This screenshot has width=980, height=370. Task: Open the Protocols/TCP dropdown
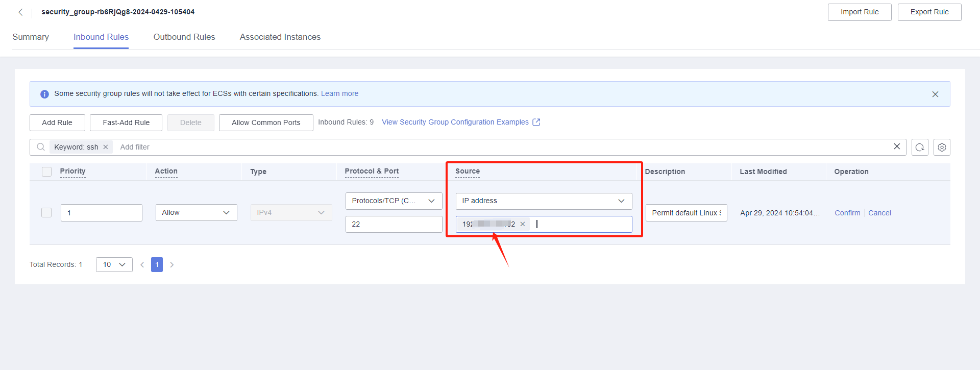[x=394, y=201]
